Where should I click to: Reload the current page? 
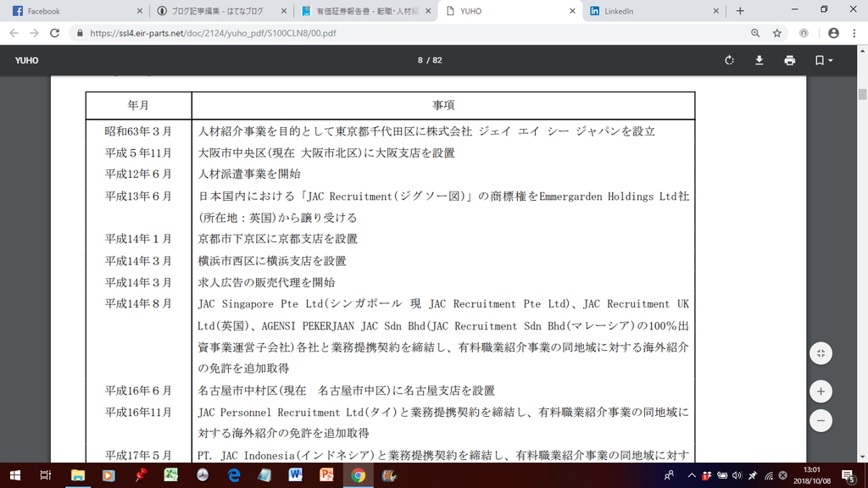54,33
